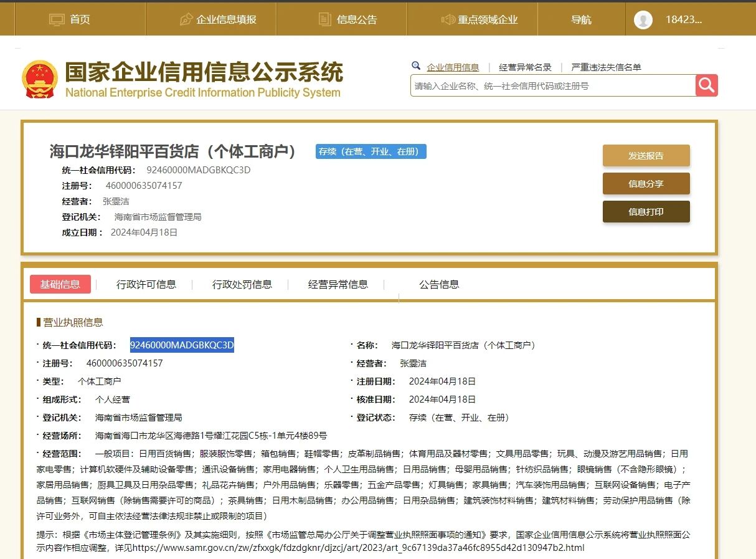The height and width of the screenshot is (559, 756).
Task: Switch to the 行政许可信息 tab
Action: pyautogui.click(x=146, y=284)
